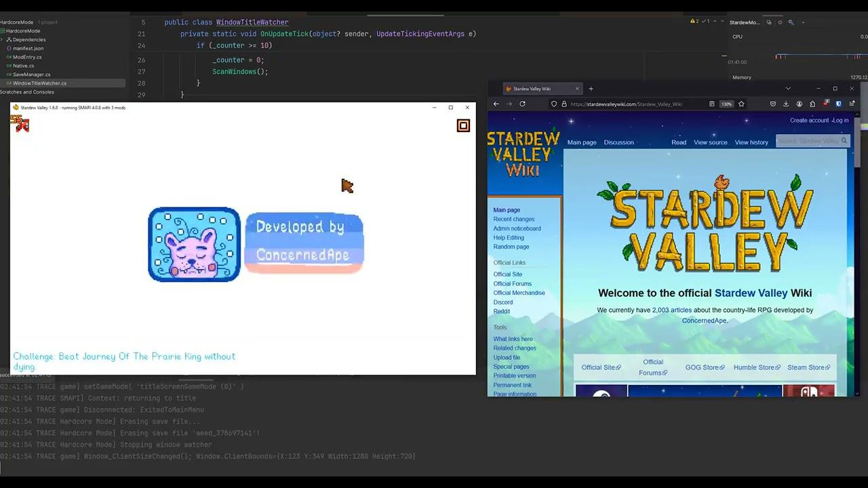Click the magnifier icon in the monitoring toolbar

pyautogui.click(x=791, y=22)
